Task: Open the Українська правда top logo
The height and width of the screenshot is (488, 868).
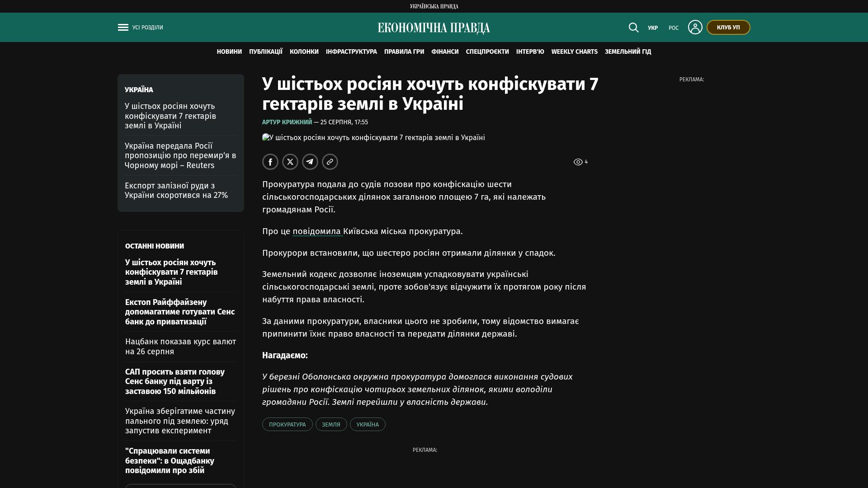Action: [x=434, y=6]
